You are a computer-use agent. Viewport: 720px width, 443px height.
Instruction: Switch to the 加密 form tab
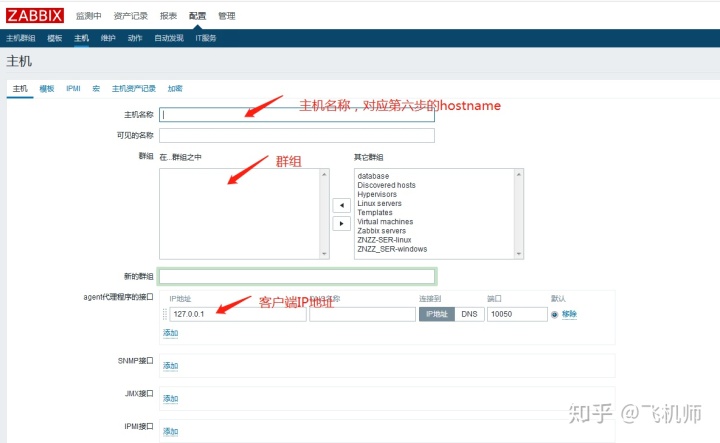pyautogui.click(x=175, y=89)
